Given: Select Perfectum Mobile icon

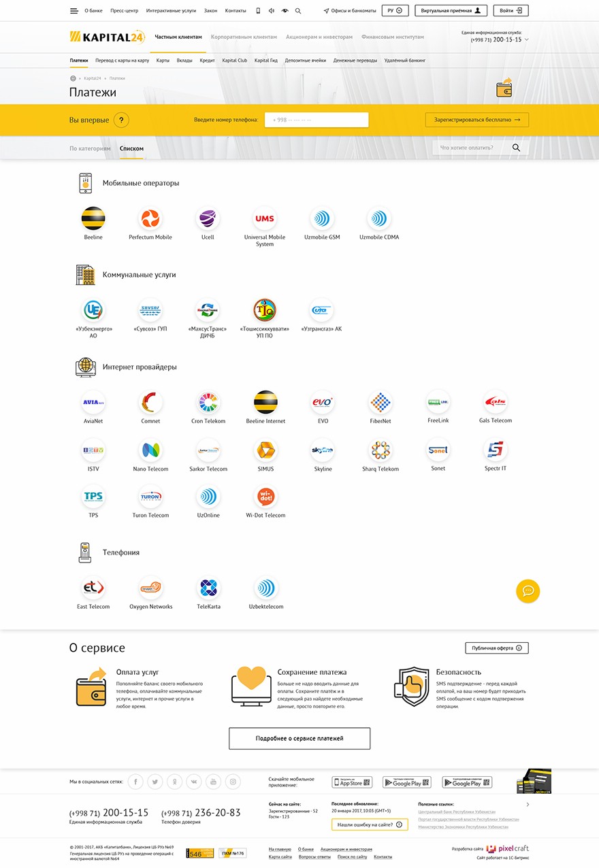Looking at the screenshot, I should tap(150, 218).
